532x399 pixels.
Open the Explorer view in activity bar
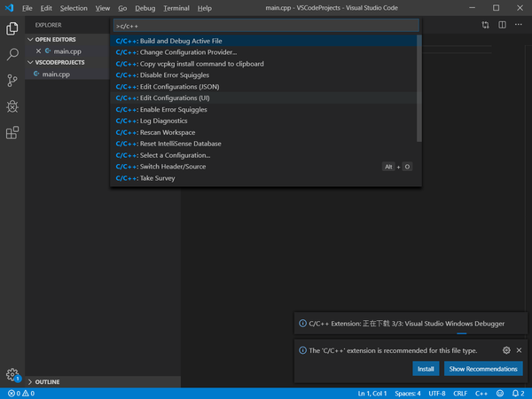click(12, 28)
